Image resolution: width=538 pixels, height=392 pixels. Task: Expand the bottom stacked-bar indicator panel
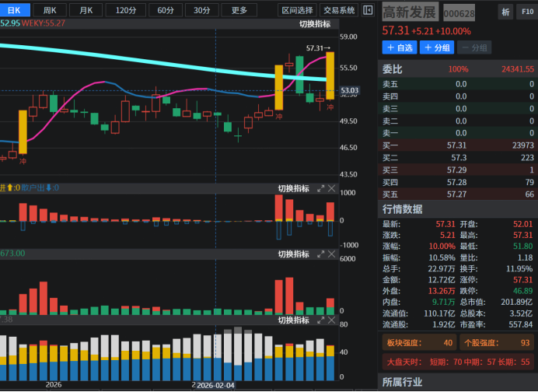[320, 320]
